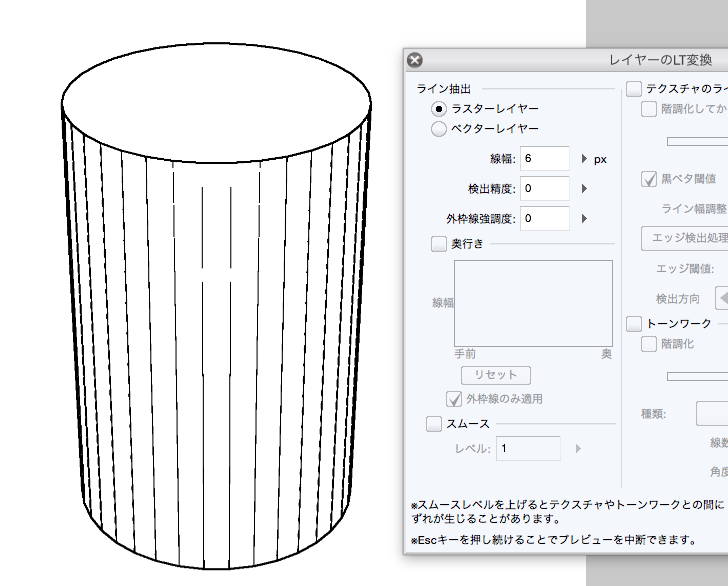Click the 線幅 value field
The height and width of the screenshot is (586, 728).
(x=544, y=159)
